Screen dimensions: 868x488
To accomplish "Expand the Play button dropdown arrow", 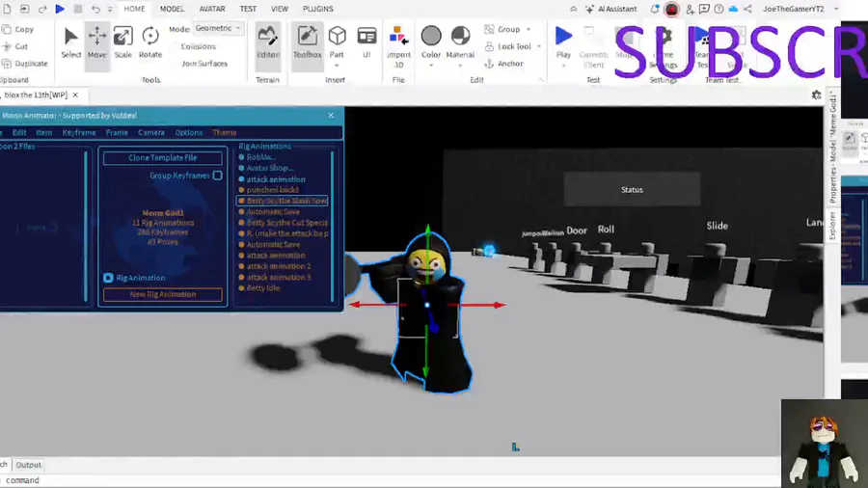I will coord(563,66).
